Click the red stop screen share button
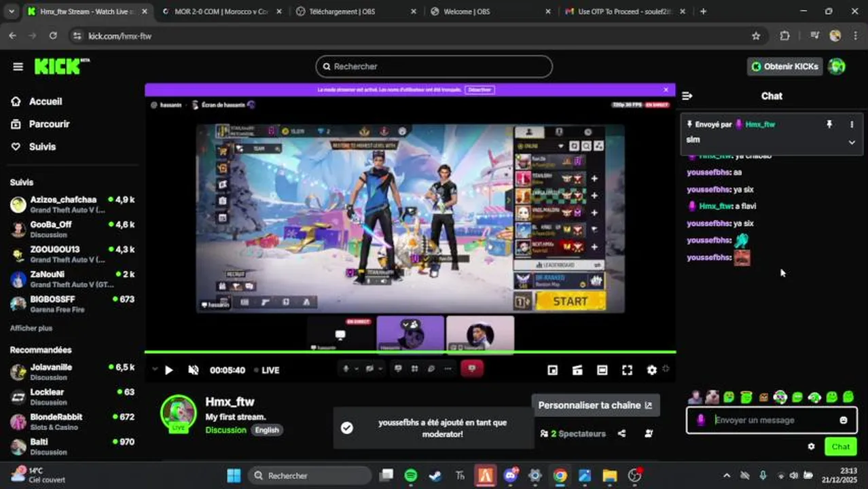This screenshot has width=868, height=489. click(471, 369)
